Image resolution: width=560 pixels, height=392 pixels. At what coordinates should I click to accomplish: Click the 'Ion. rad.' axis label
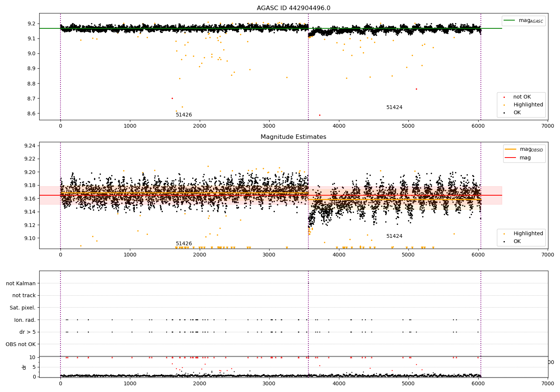coord(25,320)
